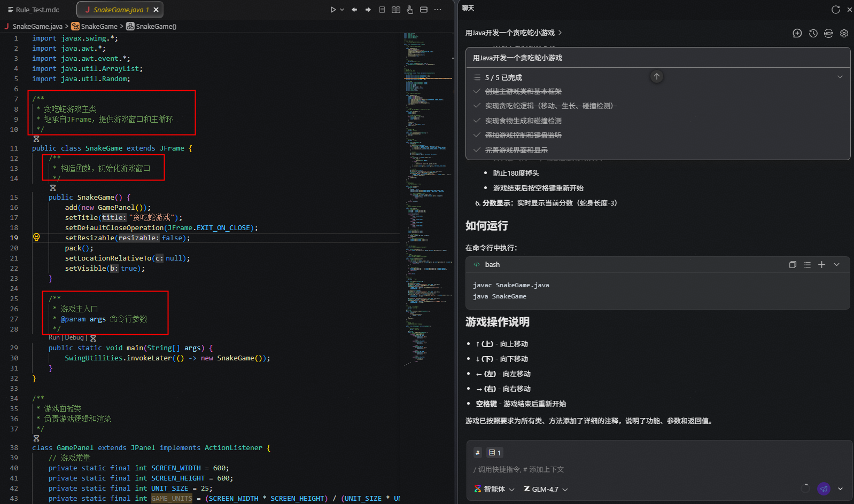This screenshot has width=854, height=504.
Task: Start a new chat with plus icon
Action: coord(797,33)
